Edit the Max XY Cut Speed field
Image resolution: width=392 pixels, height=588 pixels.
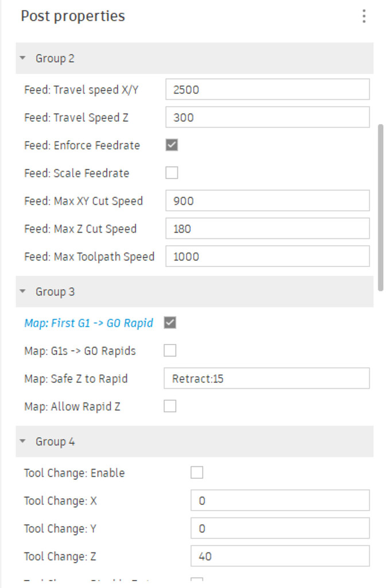[267, 201]
